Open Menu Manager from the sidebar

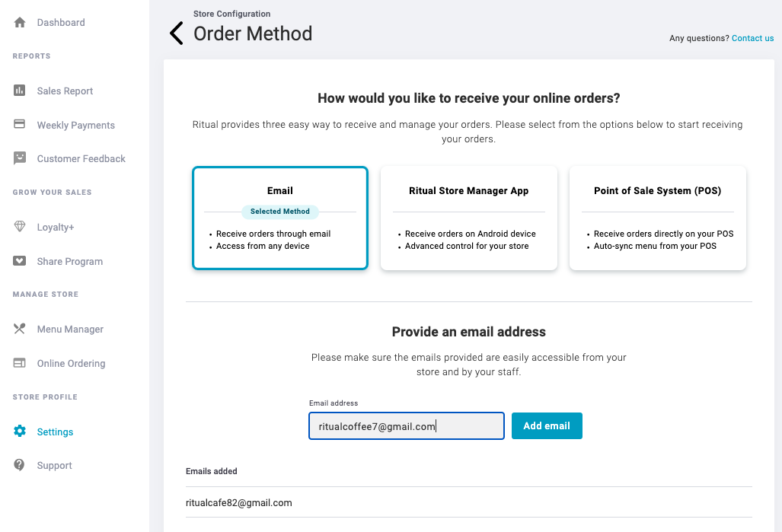70,329
